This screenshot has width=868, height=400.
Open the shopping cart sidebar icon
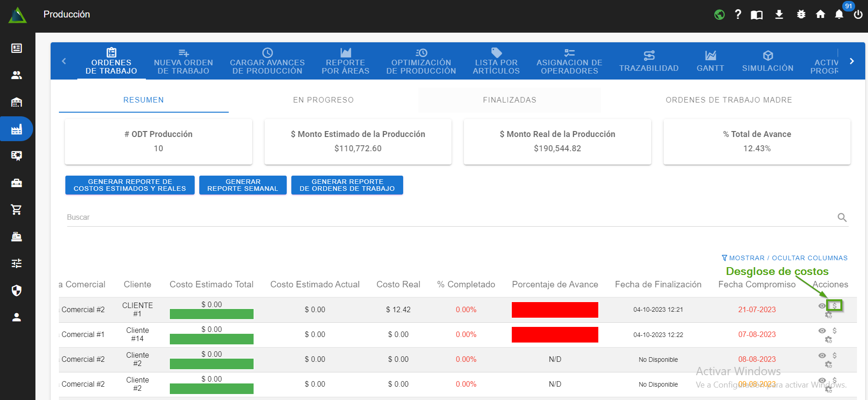17,210
